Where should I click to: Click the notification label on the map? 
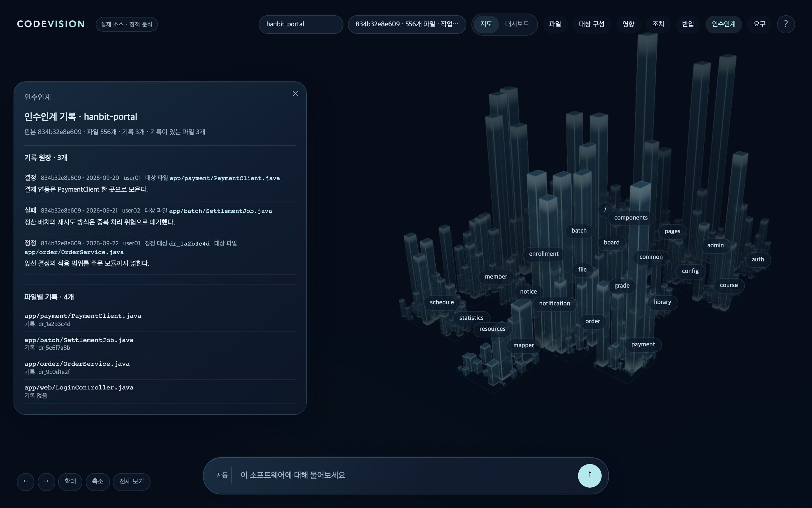coord(554,303)
